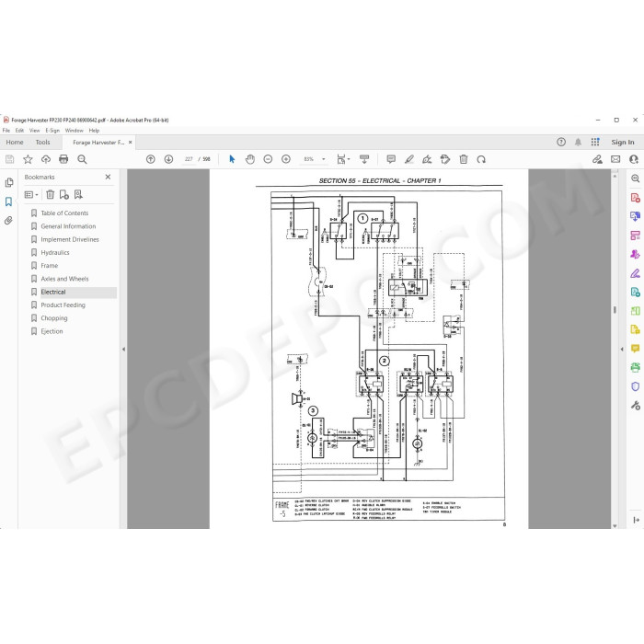Click the upload to cloud icon
The width and height of the screenshot is (644, 644).
46,159
